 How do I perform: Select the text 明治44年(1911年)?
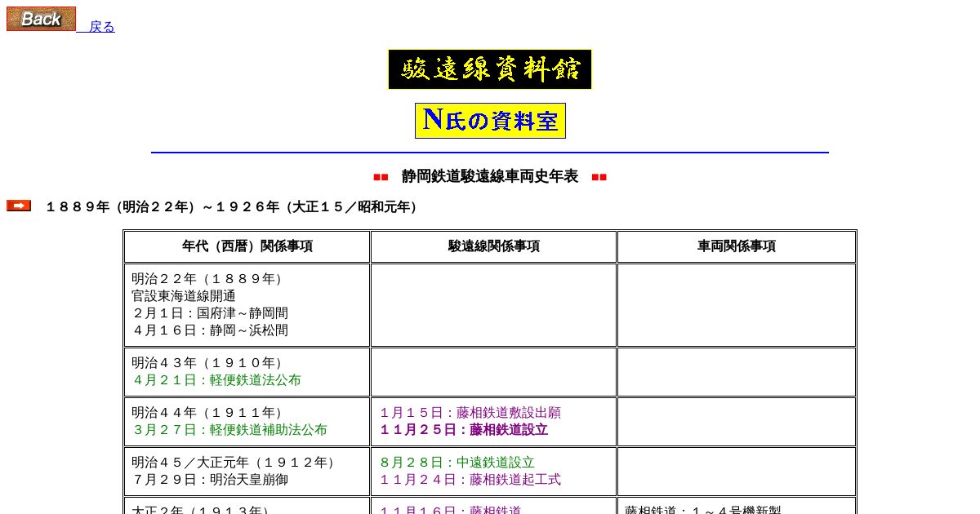(x=210, y=413)
